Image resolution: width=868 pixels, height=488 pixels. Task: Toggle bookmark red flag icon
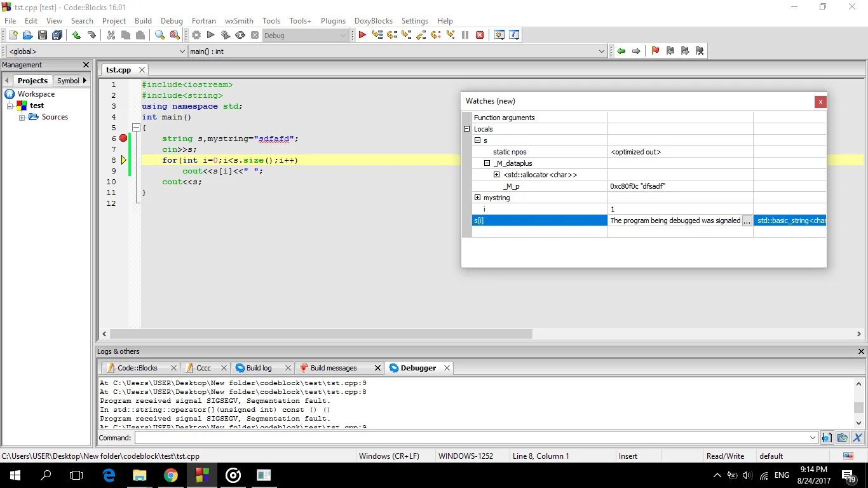click(x=655, y=51)
